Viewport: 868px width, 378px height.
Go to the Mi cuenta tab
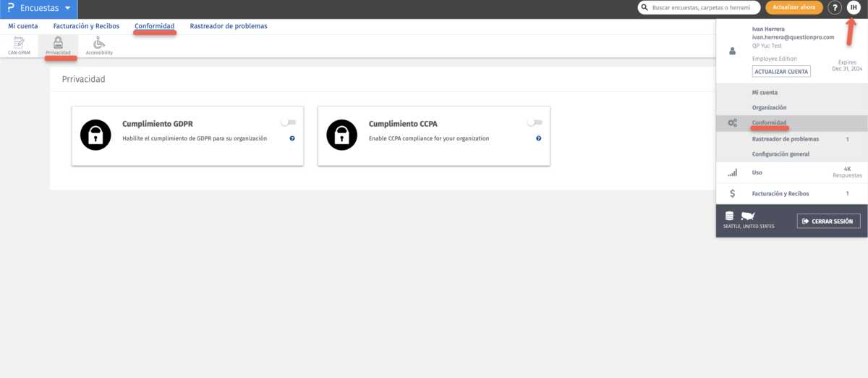pos(23,26)
